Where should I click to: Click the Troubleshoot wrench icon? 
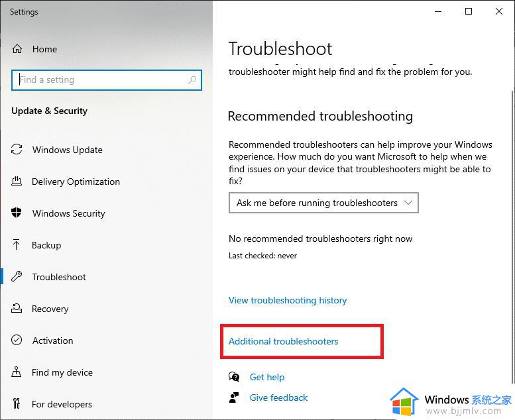(17, 276)
